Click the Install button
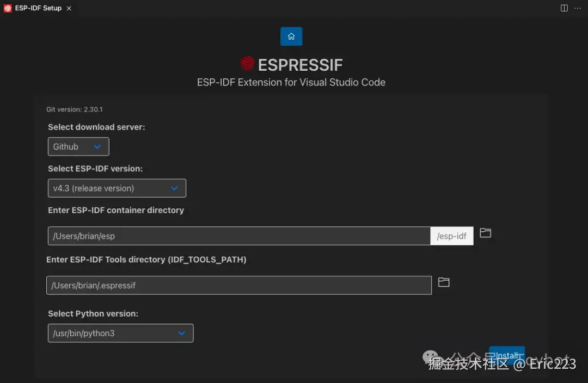Viewport: 588px width, 383px height. [x=507, y=355]
